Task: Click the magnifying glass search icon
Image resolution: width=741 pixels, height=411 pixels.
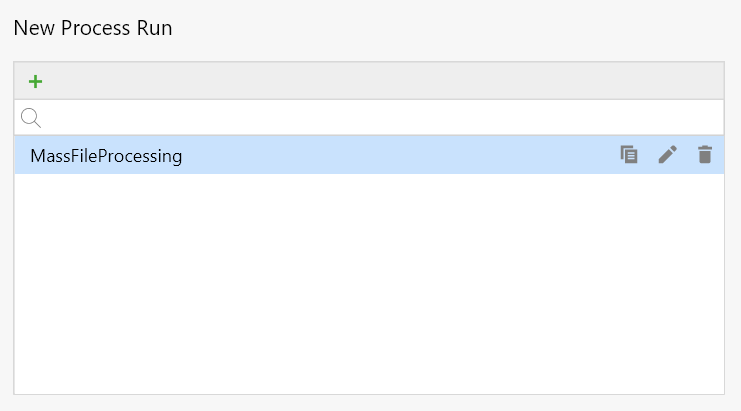Action: pyautogui.click(x=31, y=118)
